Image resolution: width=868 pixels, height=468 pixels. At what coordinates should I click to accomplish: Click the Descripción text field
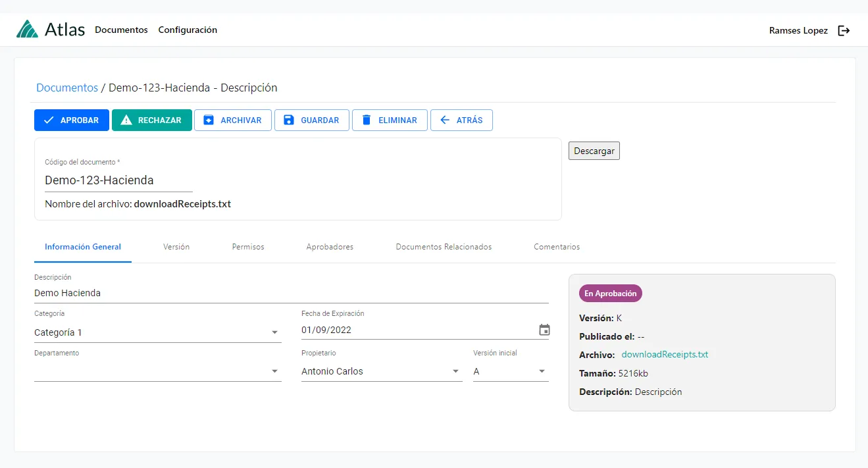click(291, 293)
